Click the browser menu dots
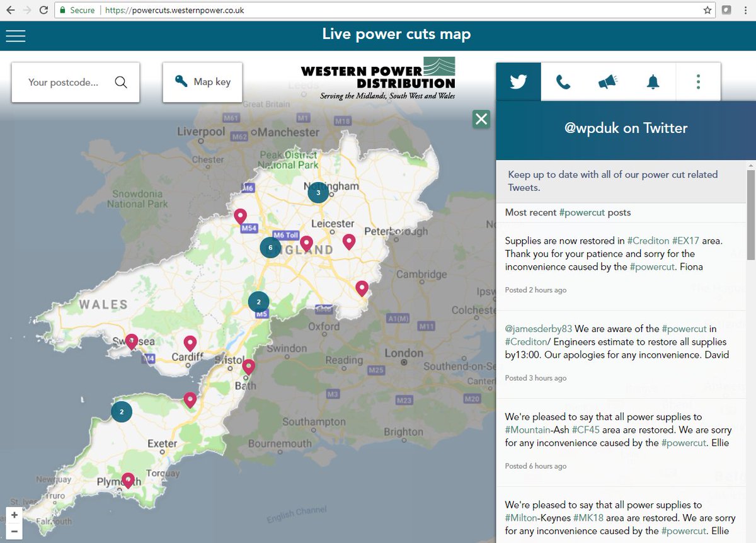756x543 pixels. click(x=745, y=10)
